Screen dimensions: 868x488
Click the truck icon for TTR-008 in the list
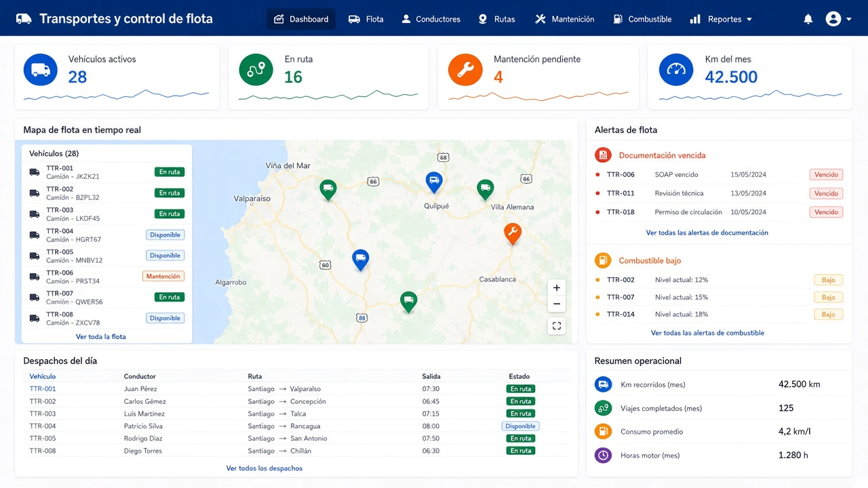coord(35,319)
